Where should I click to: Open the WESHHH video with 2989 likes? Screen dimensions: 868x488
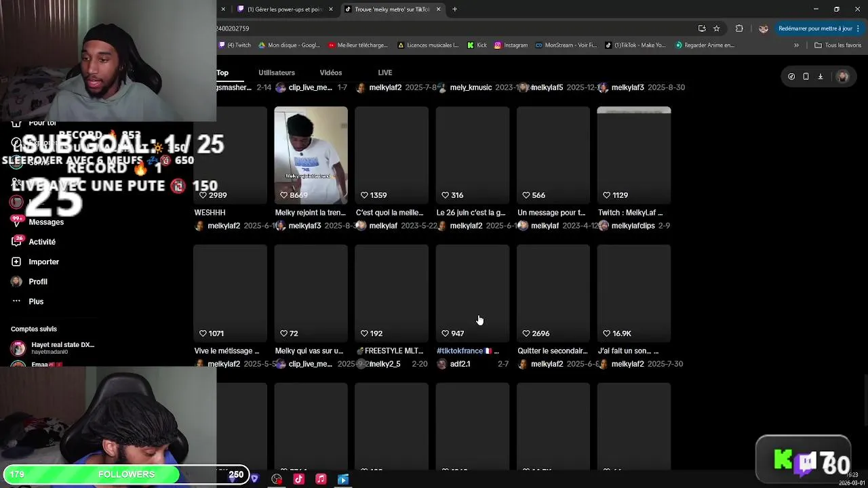pyautogui.click(x=230, y=155)
